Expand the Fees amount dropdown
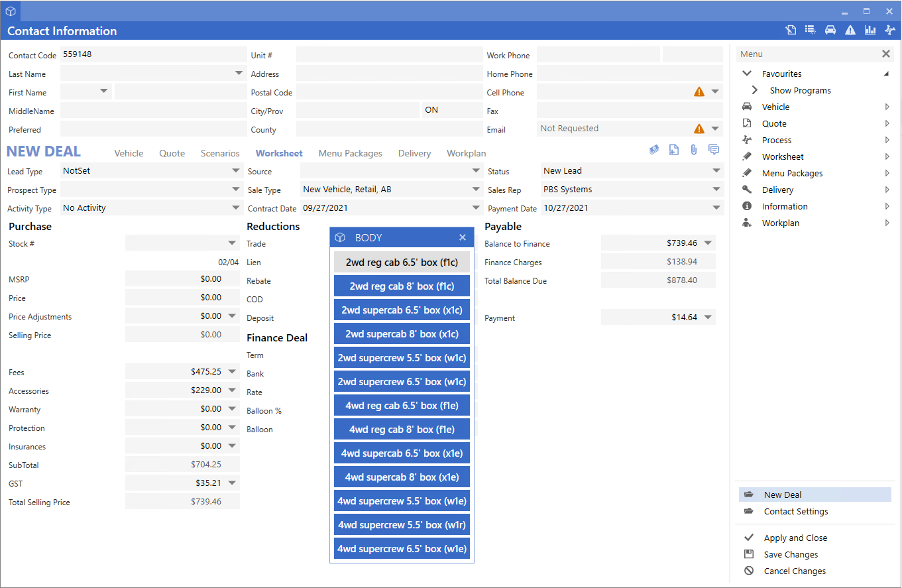Image resolution: width=902 pixels, height=588 pixels. point(232,372)
